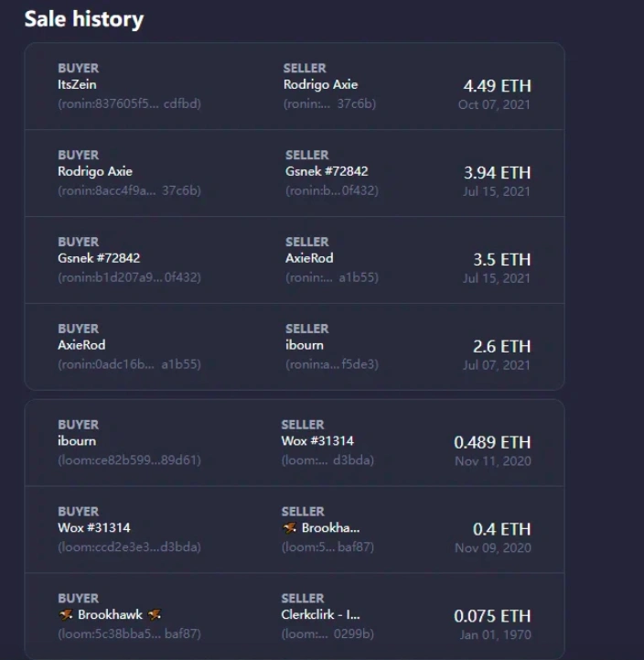Open seller Clerkclirk's profile

[x=320, y=614]
